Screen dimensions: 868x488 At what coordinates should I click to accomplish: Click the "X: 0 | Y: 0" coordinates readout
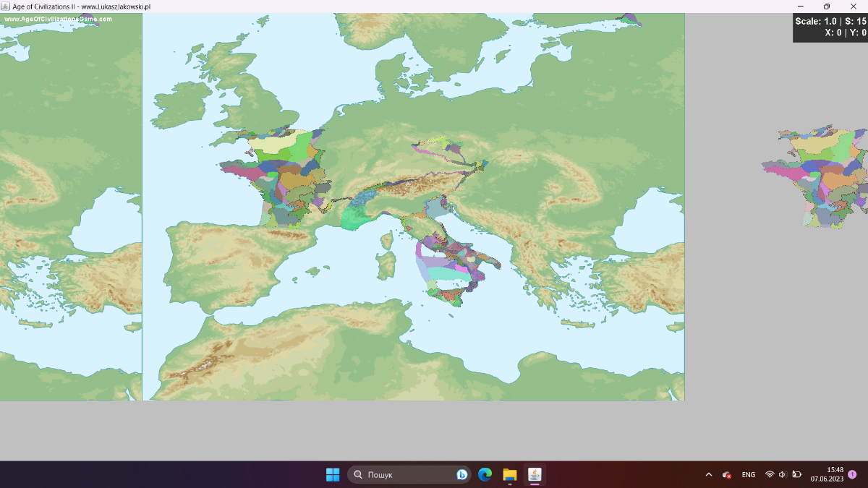click(x=846, y=33)
